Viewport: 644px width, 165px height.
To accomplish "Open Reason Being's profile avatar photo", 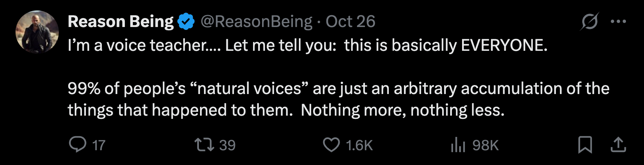I will click(x=37, y=32).
